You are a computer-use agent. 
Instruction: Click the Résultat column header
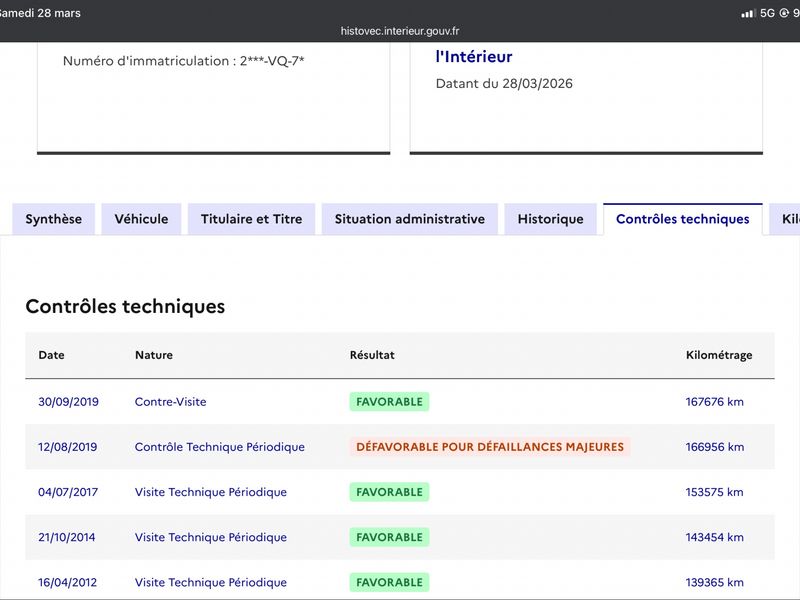(x=372, y=355)
